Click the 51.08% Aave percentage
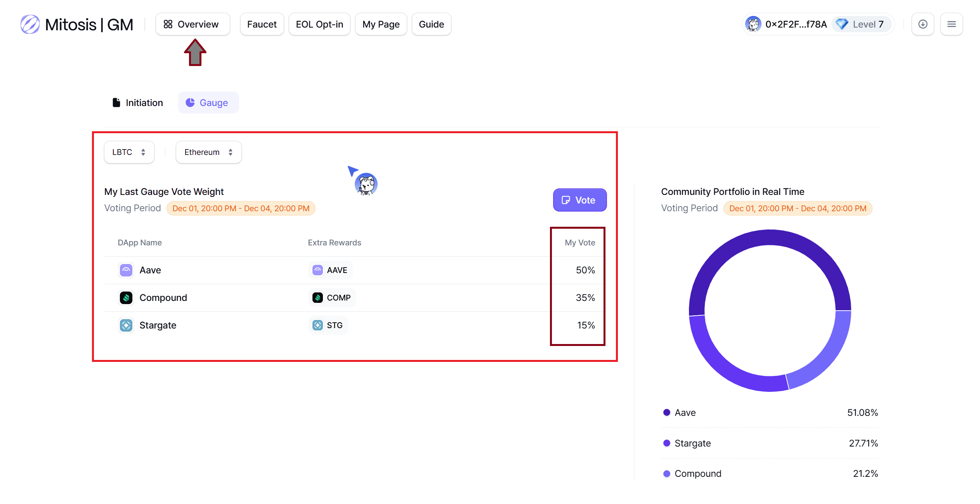Screen dimensions: 980x504 pyautogui.click(x=862, y=412)
